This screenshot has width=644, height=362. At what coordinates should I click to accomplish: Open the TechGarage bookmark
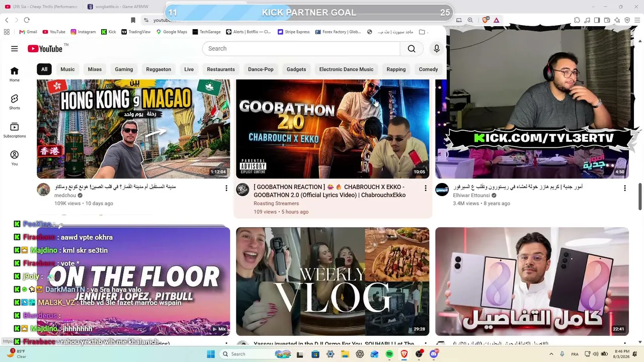(x=206, y=32)
